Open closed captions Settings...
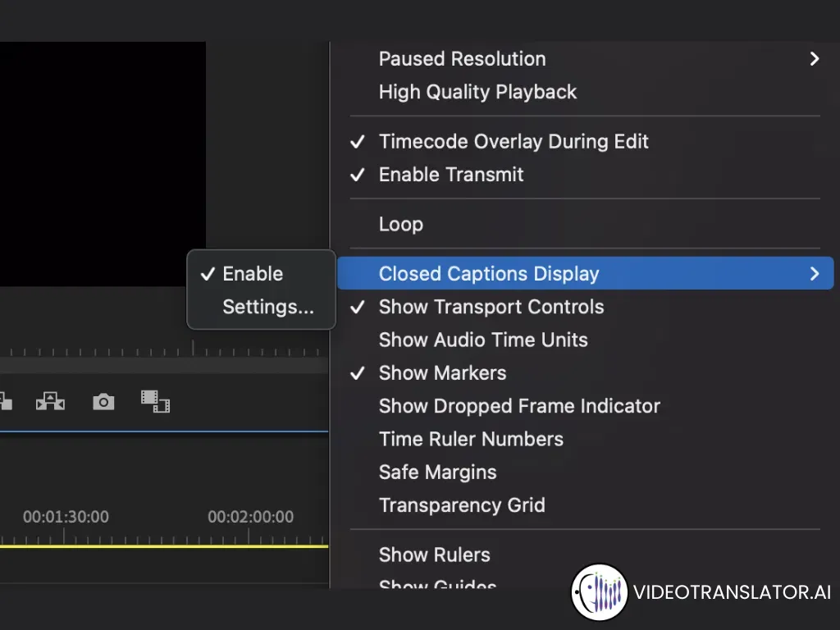 261,307
